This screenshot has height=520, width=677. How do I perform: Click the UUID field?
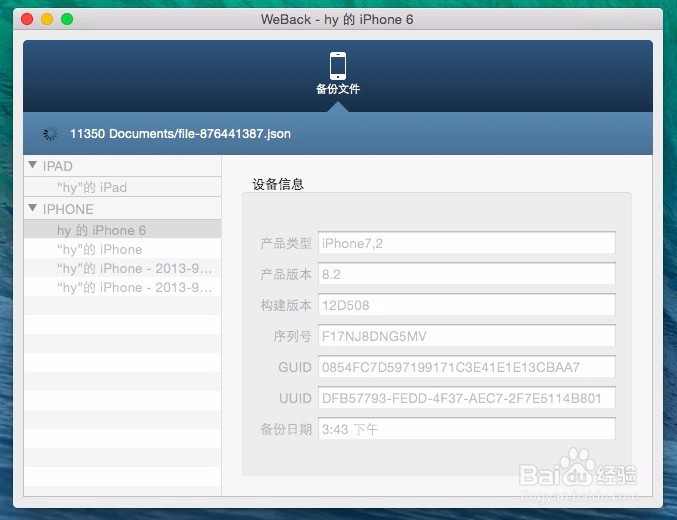[x=467, y=398]
